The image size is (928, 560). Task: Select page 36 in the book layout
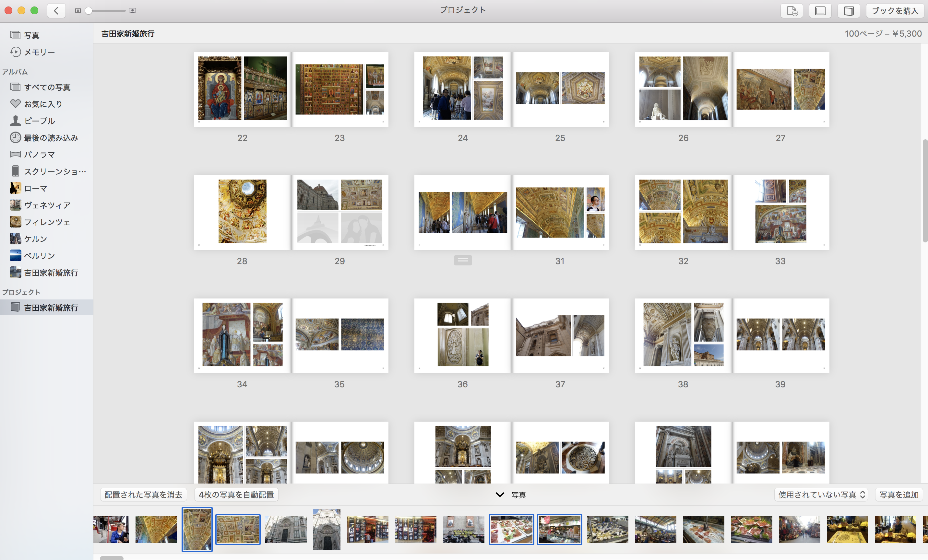[462, 335]
